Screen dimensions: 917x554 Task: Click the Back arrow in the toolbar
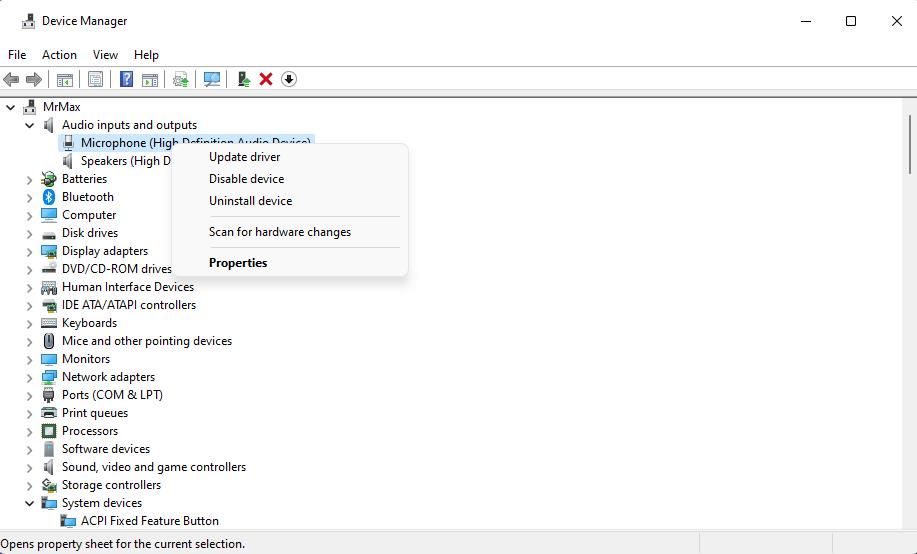(x=11, y=79)
